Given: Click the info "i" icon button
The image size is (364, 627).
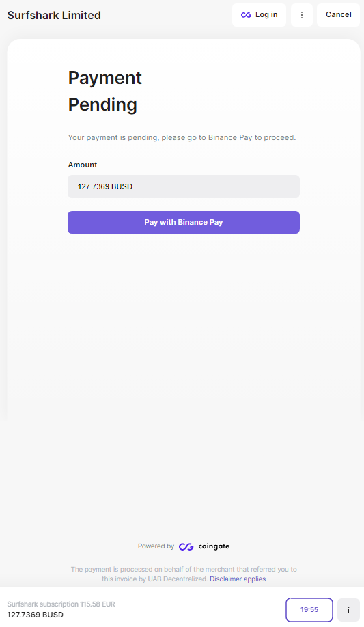Looking at the screenshot, I should click(x=348, y=610).
